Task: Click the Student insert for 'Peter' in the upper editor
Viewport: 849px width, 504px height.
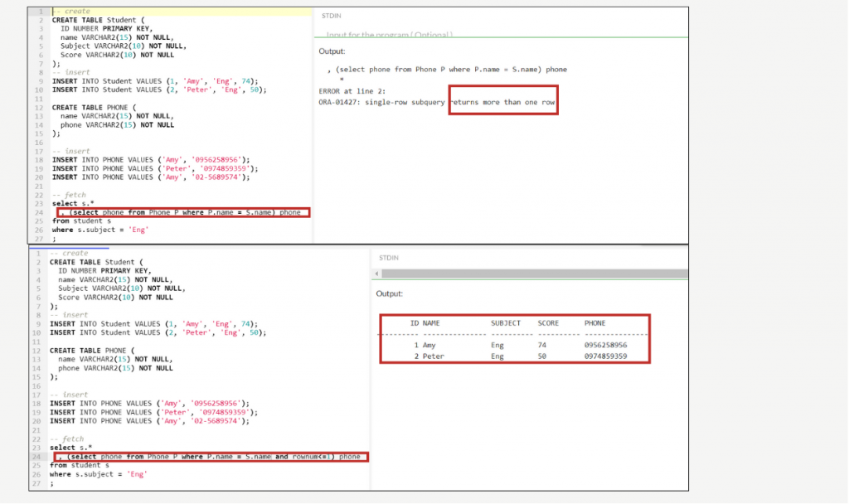Action: [159, 90]
